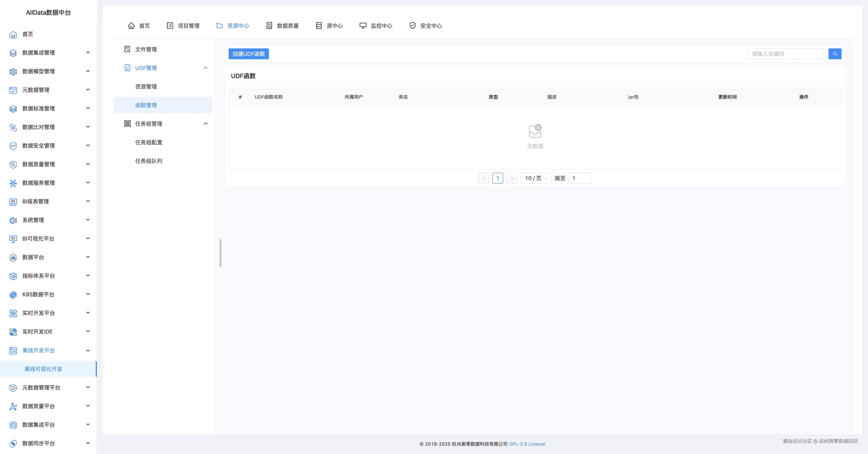Click the 文件管理 file icon
Image resolution: width=868 pixels, height=454 pixels.
[127, 50]
